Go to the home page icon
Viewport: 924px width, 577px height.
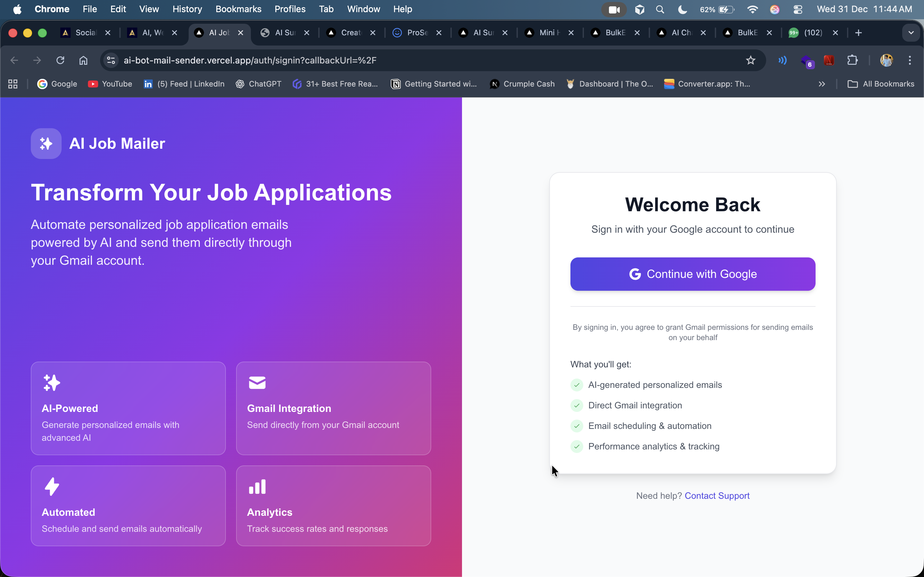[83, 60]
